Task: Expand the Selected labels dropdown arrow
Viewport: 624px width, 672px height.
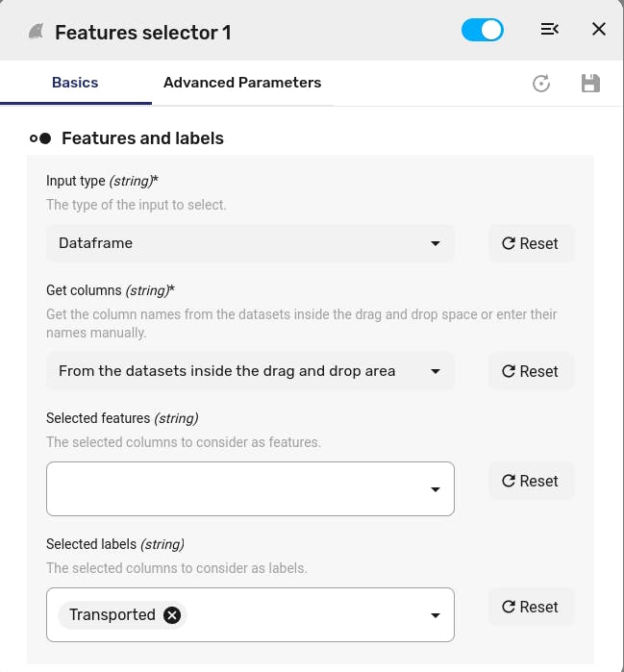Action: (x=436, y=615)
